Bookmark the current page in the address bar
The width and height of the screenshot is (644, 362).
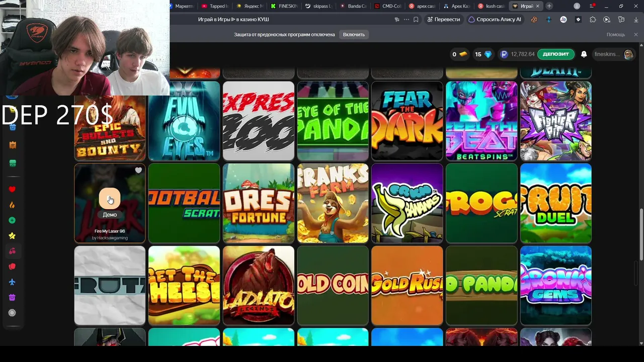tap(416, 20)
